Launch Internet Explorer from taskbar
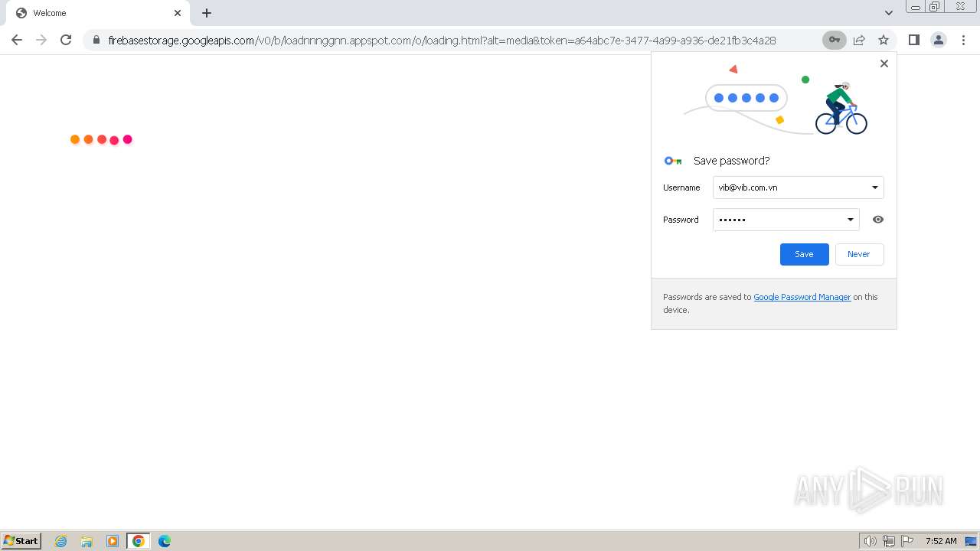 point(61,541)
